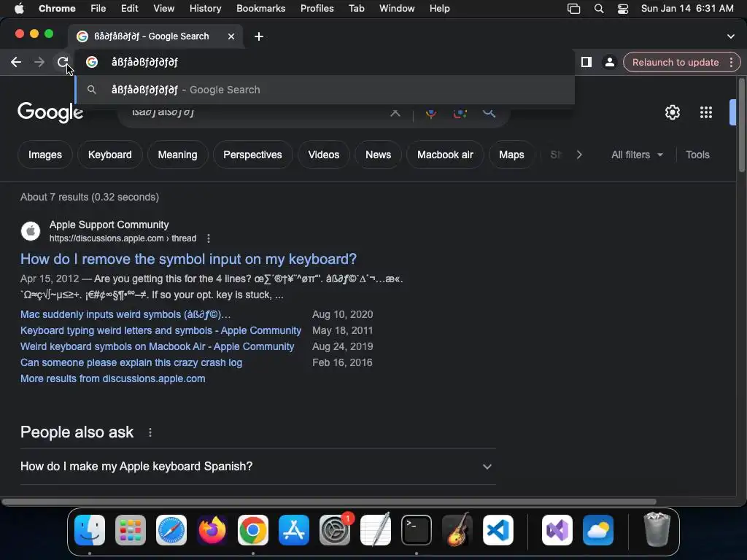The width and height of the screenshot is (747, 560).
Task: Search by image with Lens icon
Action: click(x=460, y=113)
